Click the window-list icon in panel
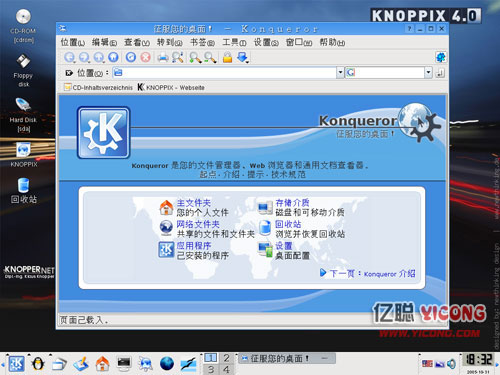This screenshot has height=375, width=500. point(59,363)
